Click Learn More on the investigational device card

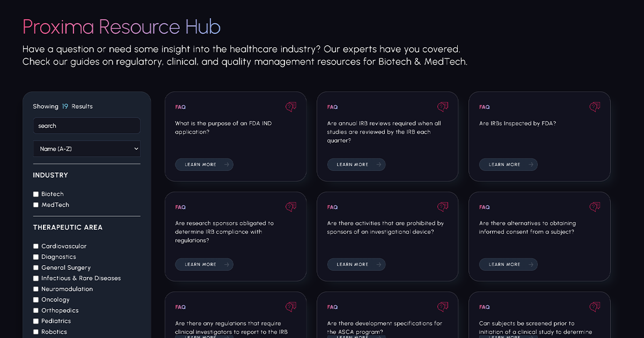(x=356, y=264)
